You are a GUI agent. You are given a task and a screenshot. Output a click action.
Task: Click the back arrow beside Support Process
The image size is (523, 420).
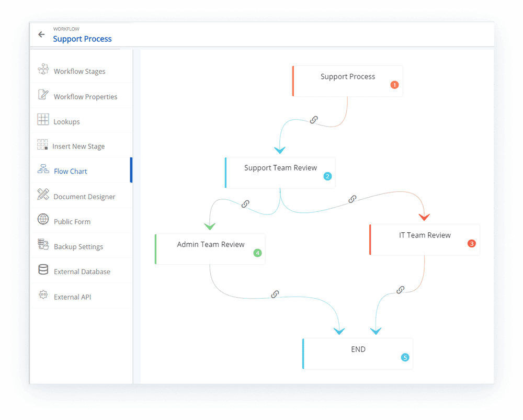click(x=42, y=35)
